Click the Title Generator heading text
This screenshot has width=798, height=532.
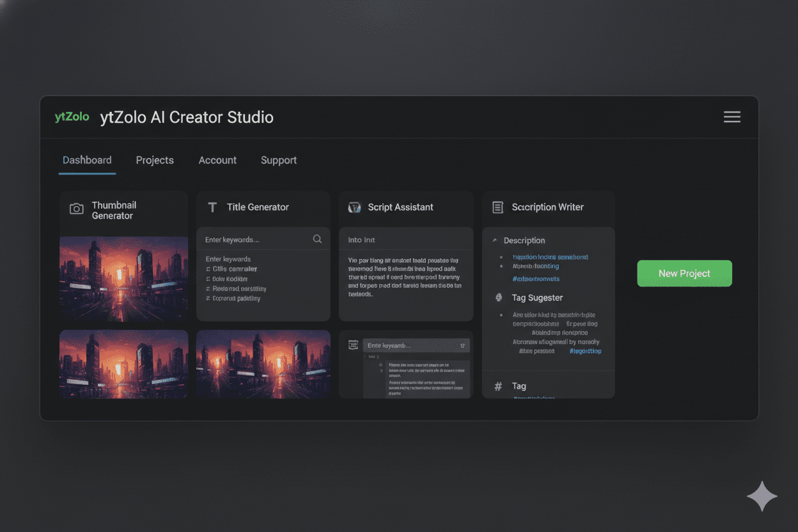coord(258,207)
